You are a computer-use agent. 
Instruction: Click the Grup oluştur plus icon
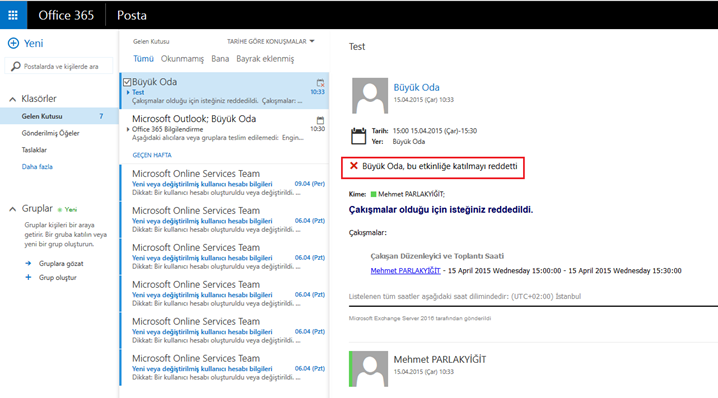pyautogui.click(x=28, y=277)
